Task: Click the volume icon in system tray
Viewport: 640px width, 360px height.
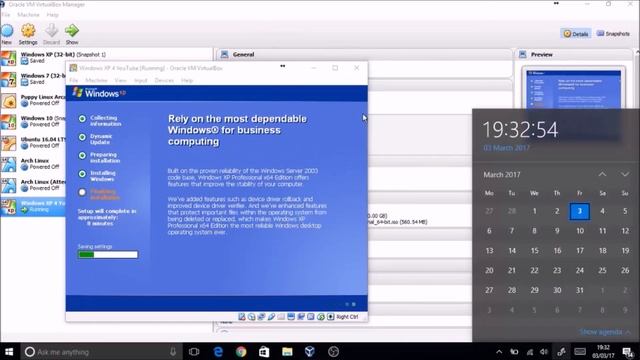Action: tap(544, 352)
